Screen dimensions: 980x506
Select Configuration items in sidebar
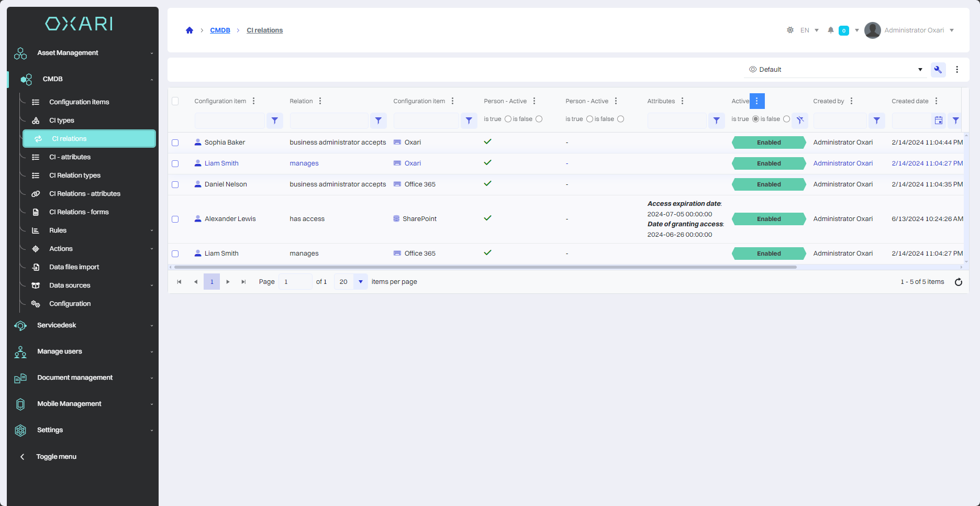click(x=79, y=102)
